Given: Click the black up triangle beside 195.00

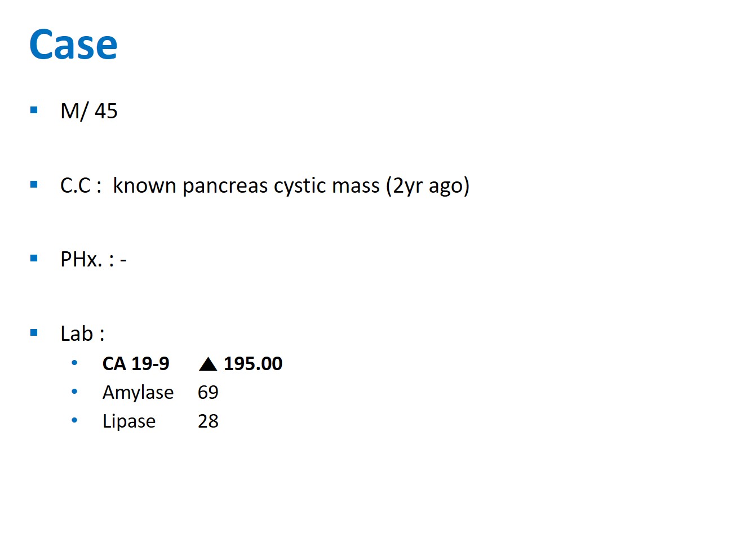Looking at the screenshot, I should click(208, 364).
